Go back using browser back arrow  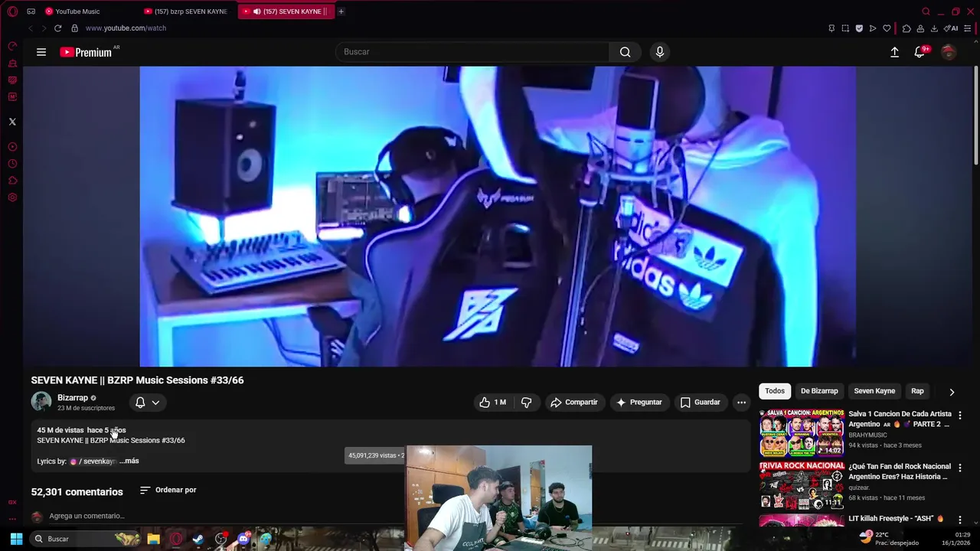coord(31,28)
